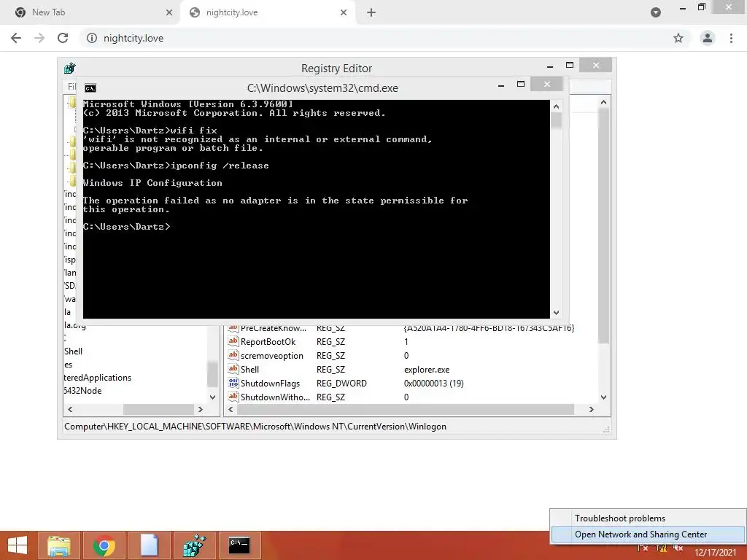Click registry tree horizontal scrollbar thumb
This screenshot has height=560, width=747.
[158, 410]
